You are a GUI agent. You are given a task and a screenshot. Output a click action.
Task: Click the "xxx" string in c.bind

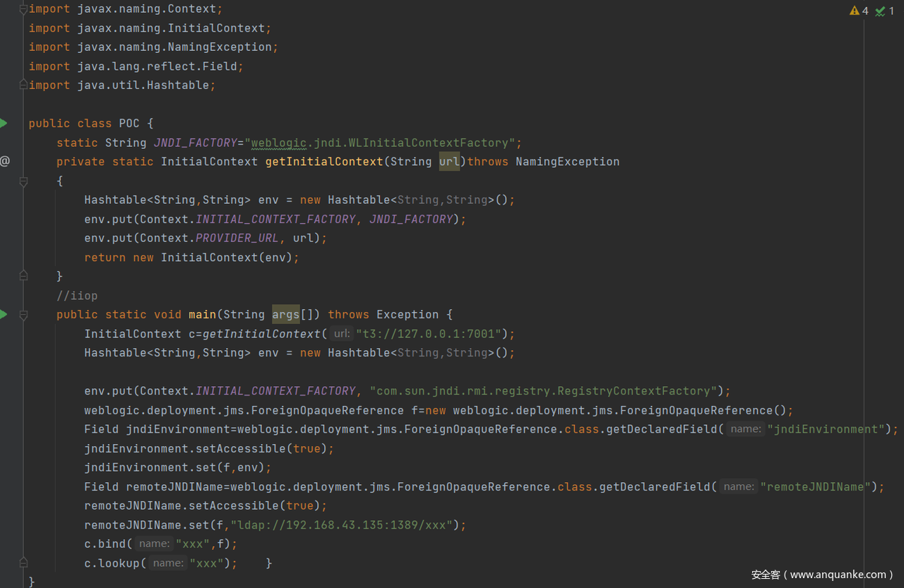pyautogui.click(x=192, y=544)
